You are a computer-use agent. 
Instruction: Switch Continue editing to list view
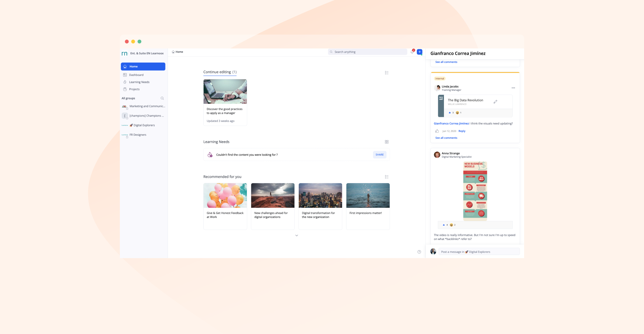(x=387, y=73)
